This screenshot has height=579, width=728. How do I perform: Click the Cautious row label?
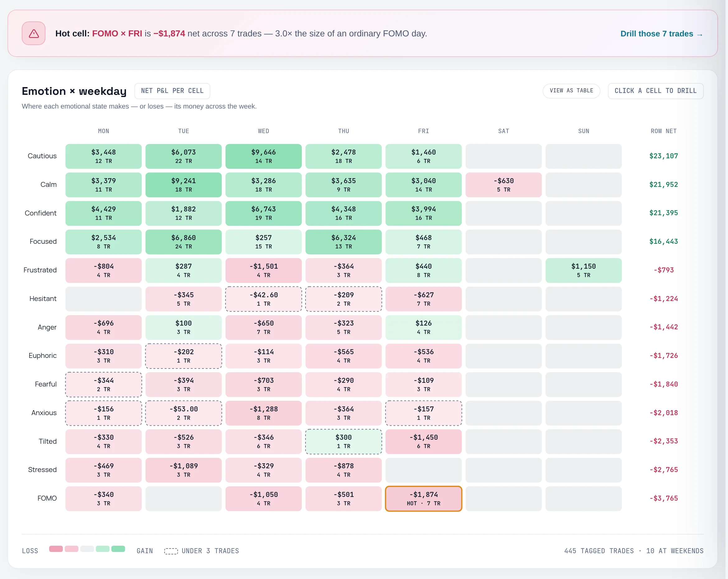tap(42, 156)
